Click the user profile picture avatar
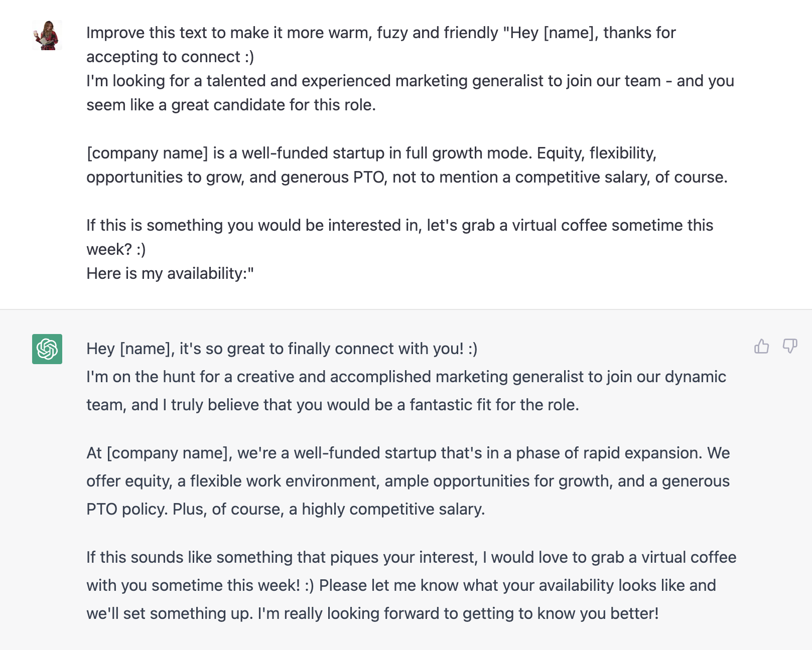 coord(47,35)
